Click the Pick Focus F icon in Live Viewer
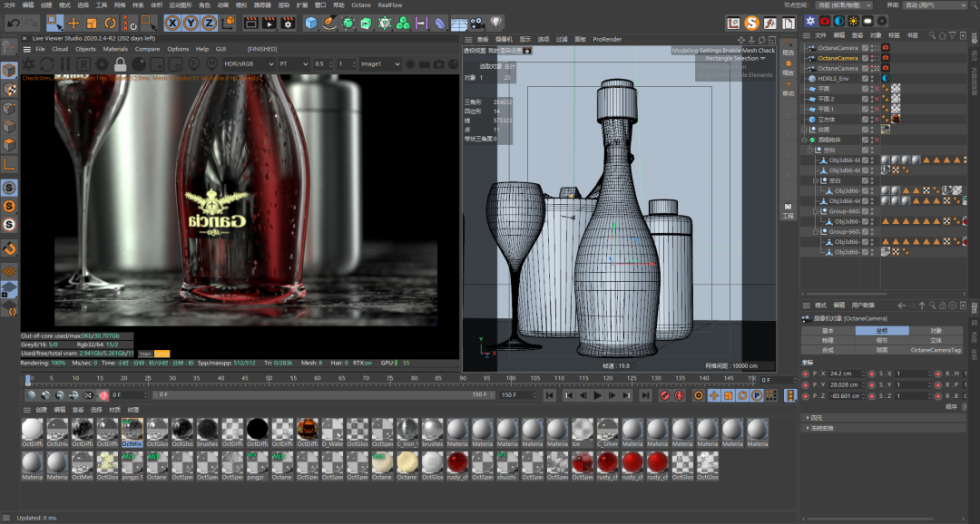The width and height of the screenshot is (980, 524). coord(194,64)
